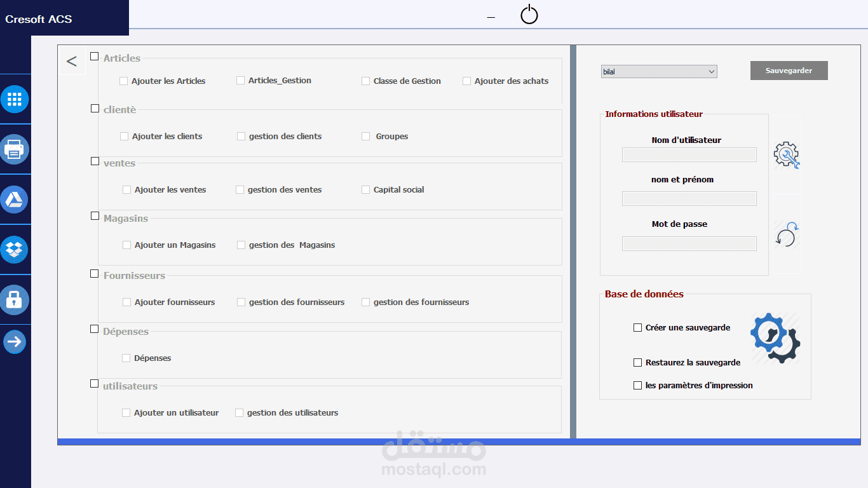Viewport: 868px width, 488px height.
Task: Click the gear wrench settings icon
Action: [787, 155]
